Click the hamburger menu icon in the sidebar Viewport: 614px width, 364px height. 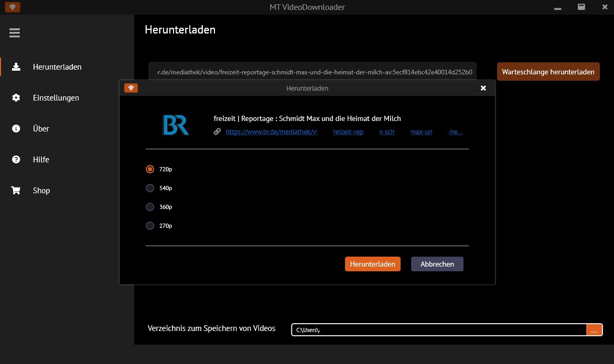[x=15, y=33]
